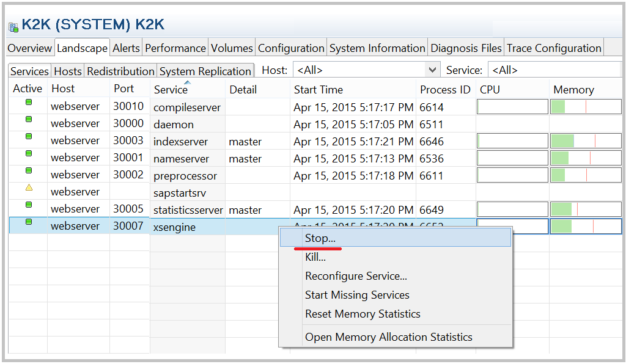The image size is (626, 364).
Task: Go to the Volumes tab
Action: (232, 48)
